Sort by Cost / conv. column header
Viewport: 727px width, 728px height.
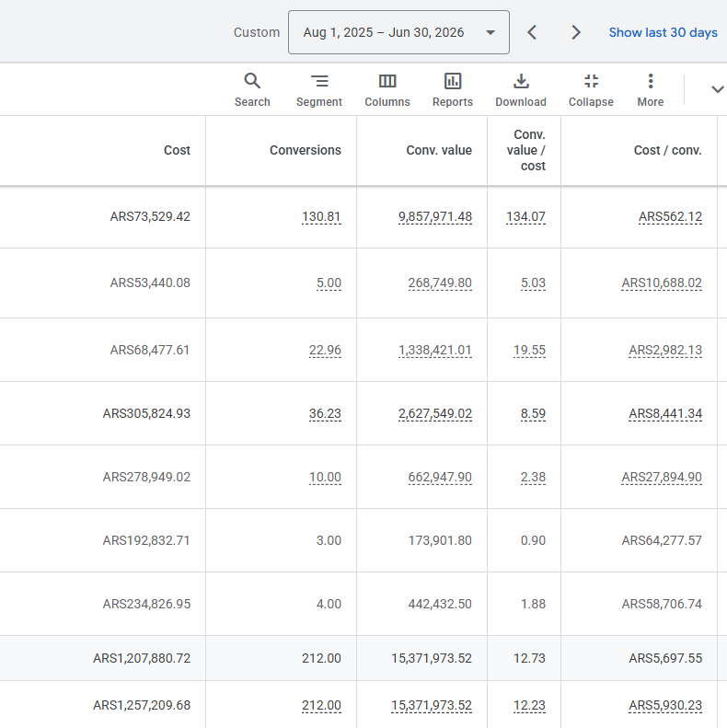667,150
